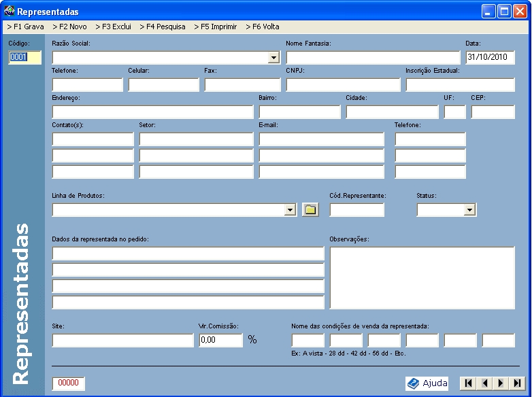The width and height of the screenshot is (532, 397).
Task: Click F2 Novo for new record
Action: tap(69, 27)
